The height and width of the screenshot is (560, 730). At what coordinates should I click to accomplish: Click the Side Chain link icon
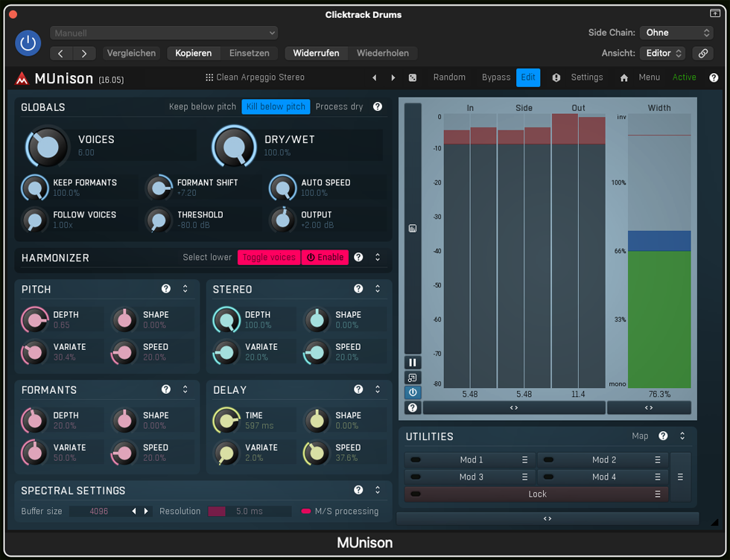702,54
